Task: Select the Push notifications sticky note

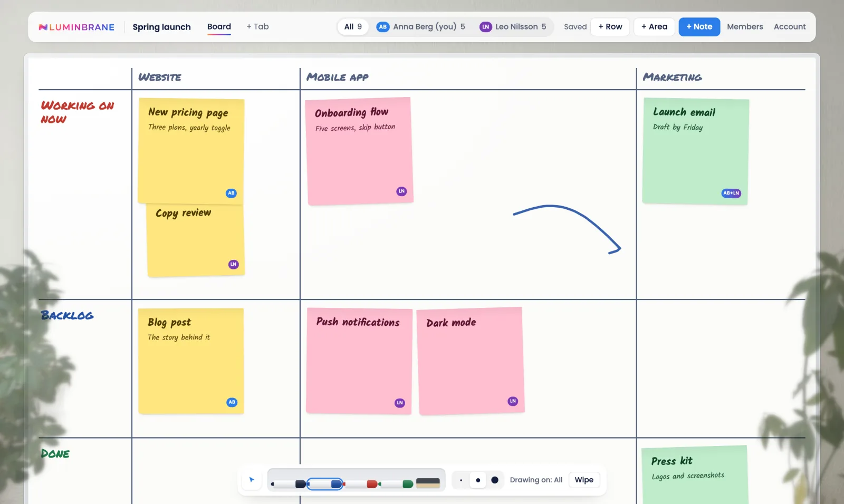Action: click(x=359, y=361)
